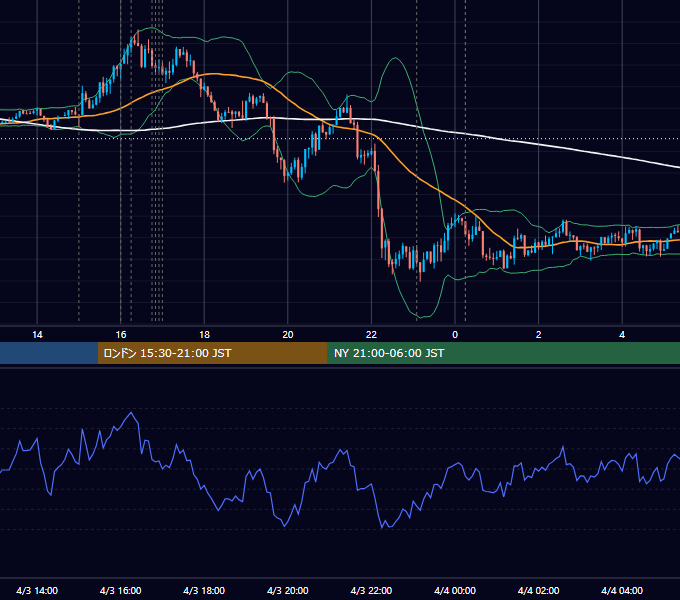Click the 4/4 04:00 time label

[x=622, y=590]
